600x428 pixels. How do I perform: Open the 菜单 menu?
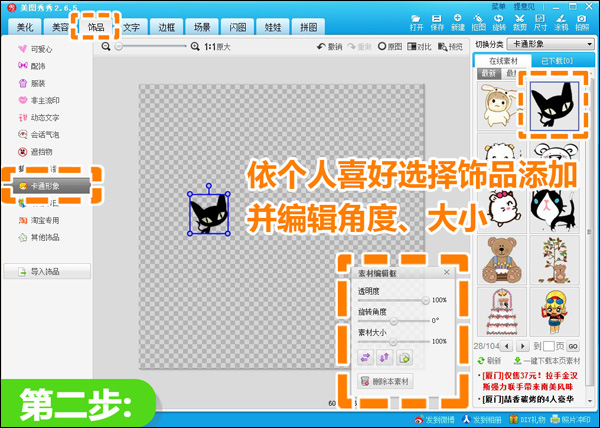pos(498,7)
